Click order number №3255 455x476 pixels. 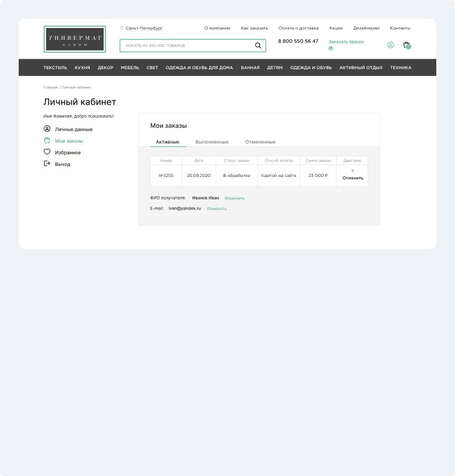(x=166, y=176)
